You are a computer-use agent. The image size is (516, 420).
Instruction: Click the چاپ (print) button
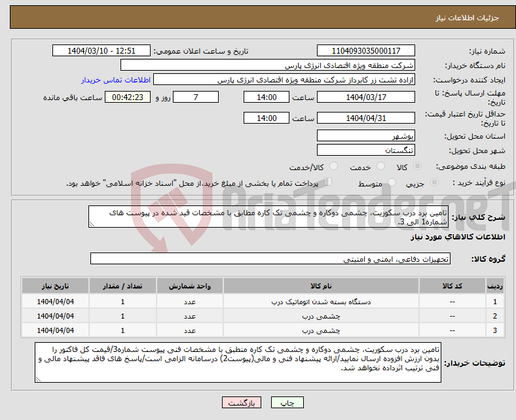pos(287,402)
